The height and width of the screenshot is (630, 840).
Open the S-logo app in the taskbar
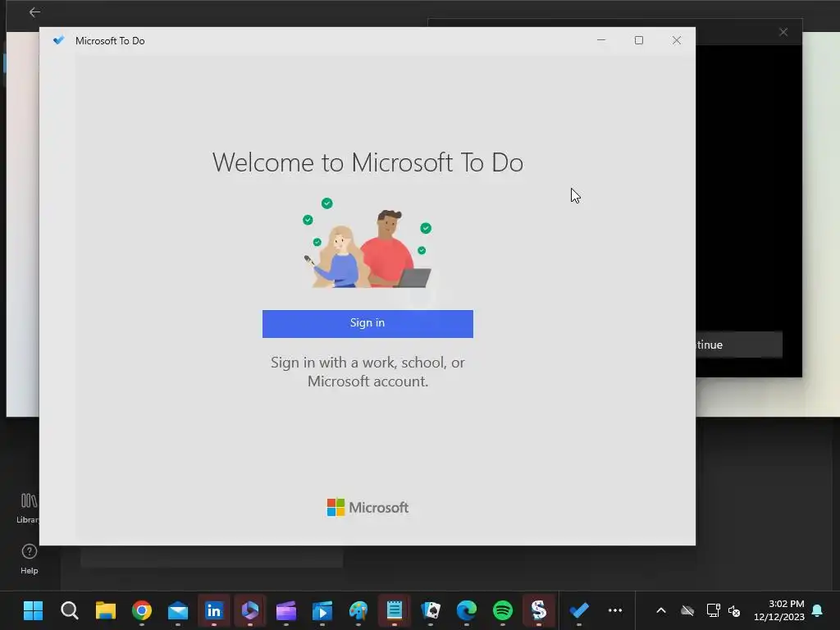click(538, 610)
